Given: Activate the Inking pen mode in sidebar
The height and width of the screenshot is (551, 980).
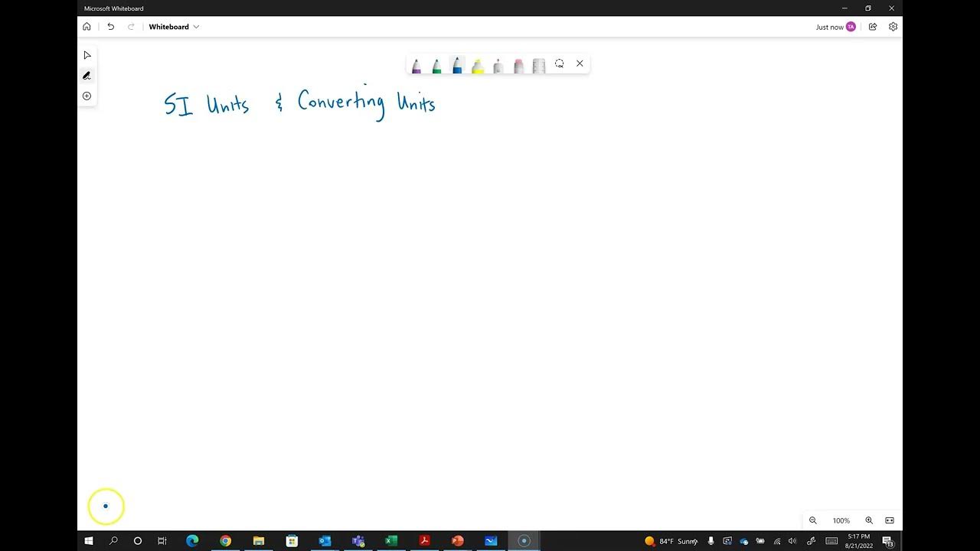Looking at the screenshot, I should 87,76.
